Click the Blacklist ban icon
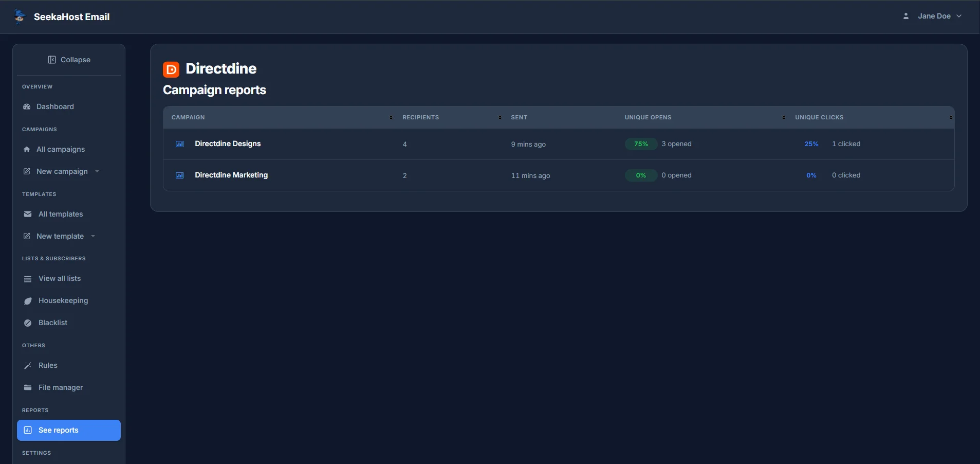The image size is (980, 464). 28,323
